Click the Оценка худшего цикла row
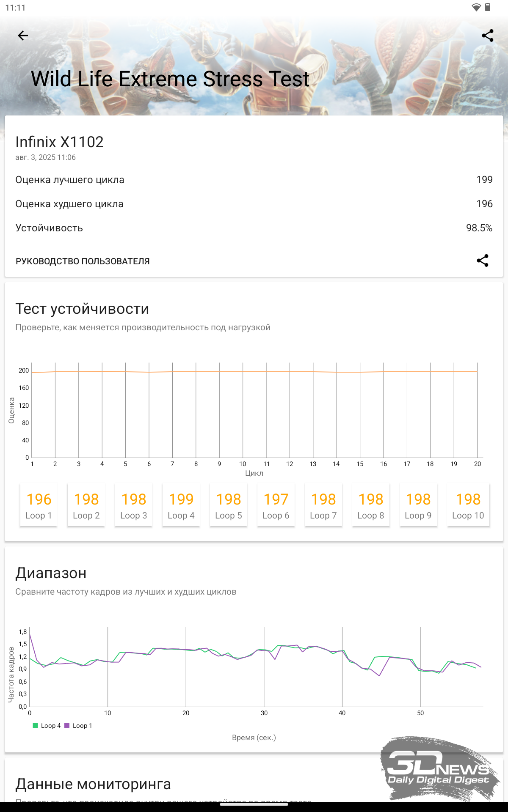The width and height of the screenshot is (508, 812). pos(254,204)
